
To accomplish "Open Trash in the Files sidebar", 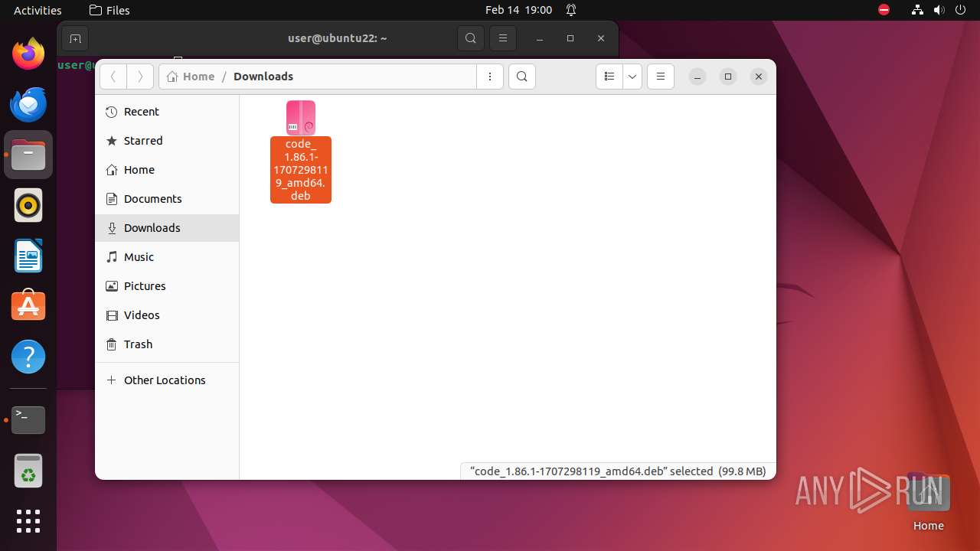I will pos(167,344).
